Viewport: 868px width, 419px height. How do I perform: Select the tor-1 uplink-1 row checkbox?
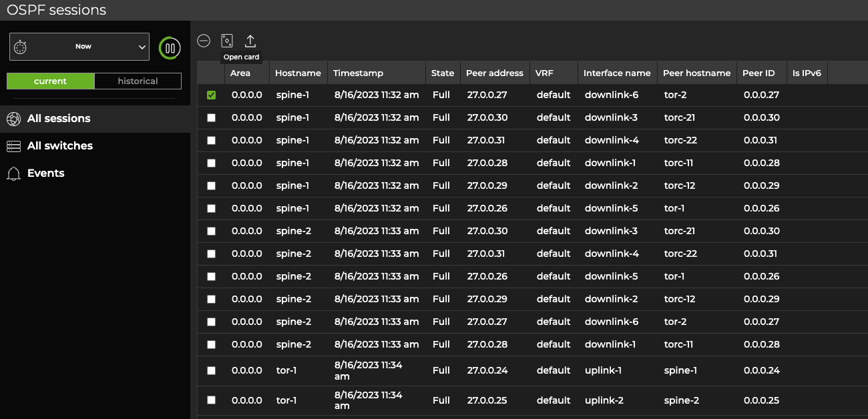212,371
